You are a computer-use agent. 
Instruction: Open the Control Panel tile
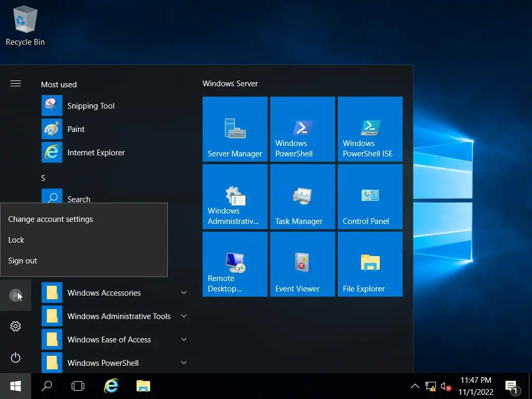pos(370,196)
